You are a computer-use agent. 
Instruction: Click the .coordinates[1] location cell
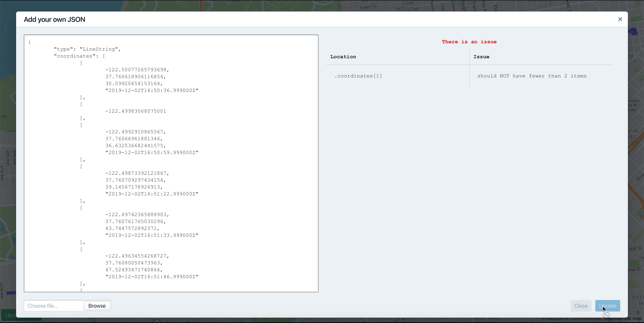click(x=358, y=76)
